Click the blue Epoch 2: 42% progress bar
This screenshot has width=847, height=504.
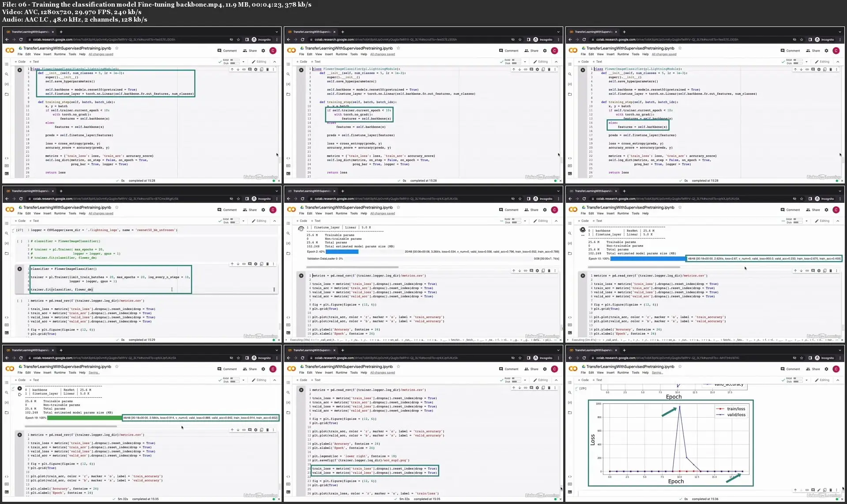(342, 252)
